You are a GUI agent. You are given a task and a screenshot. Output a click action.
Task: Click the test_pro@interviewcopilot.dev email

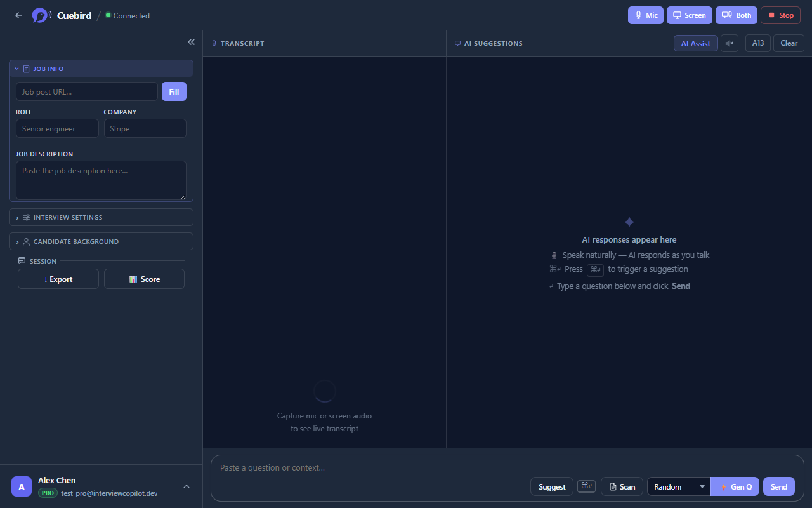pyautogui.click(x=109, y=493)
